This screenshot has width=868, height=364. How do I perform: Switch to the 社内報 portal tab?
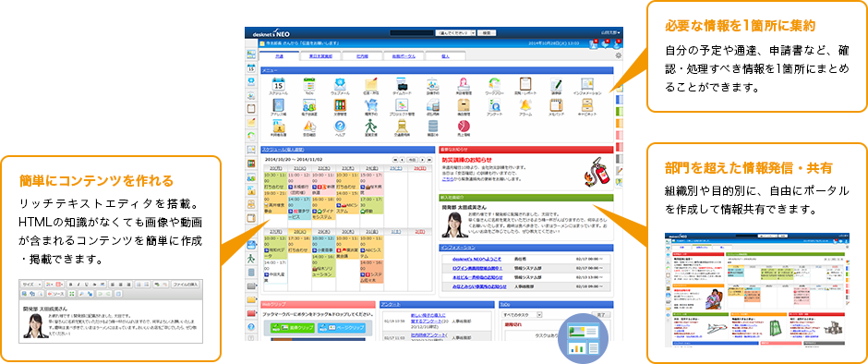[363, 56]
